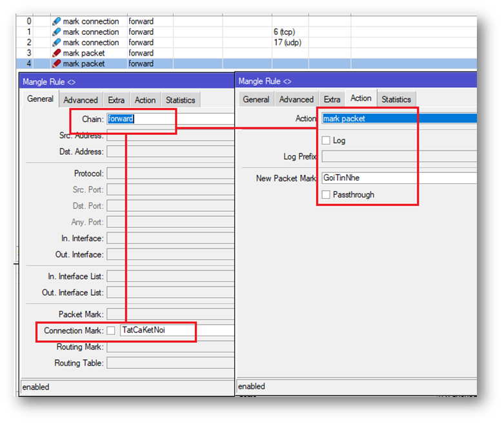Click the mark packet icon in row 4
Viewport: 504px width, 424px height.
57,64
